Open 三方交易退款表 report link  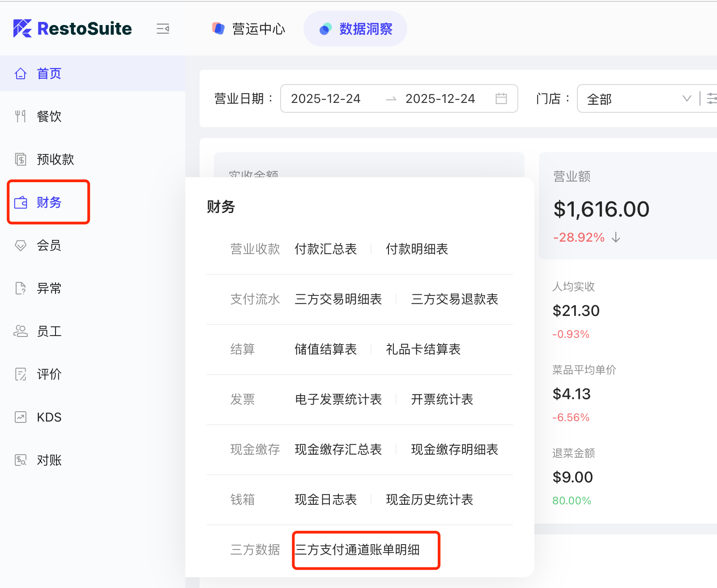click(x=454, y=299)
